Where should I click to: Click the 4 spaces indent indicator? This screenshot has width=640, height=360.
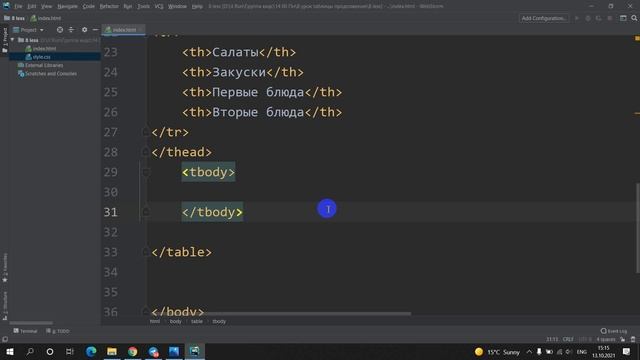606,339
